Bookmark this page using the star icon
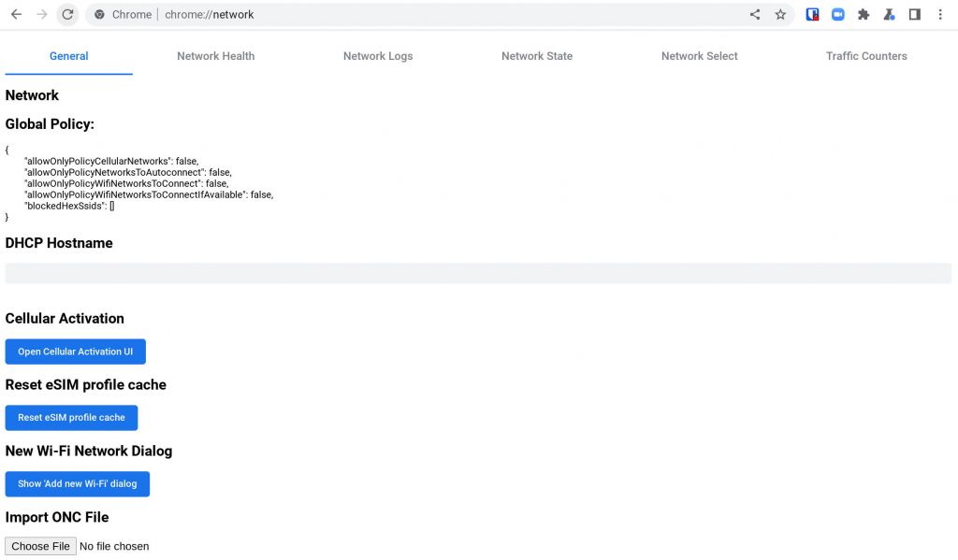This screenshot has height=560, width=958. (781, 14)
